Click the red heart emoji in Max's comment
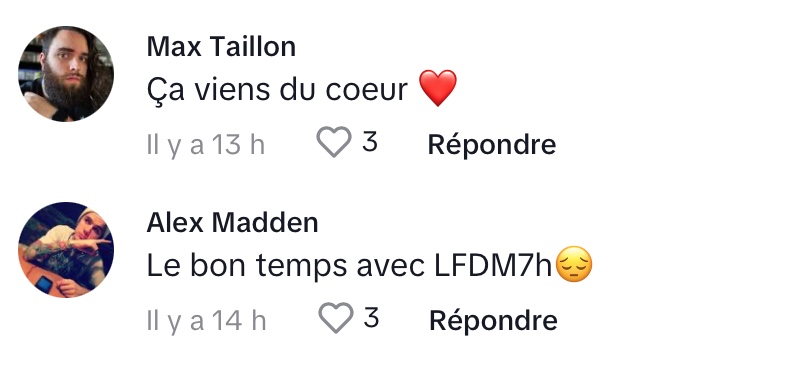 point(437,88)
